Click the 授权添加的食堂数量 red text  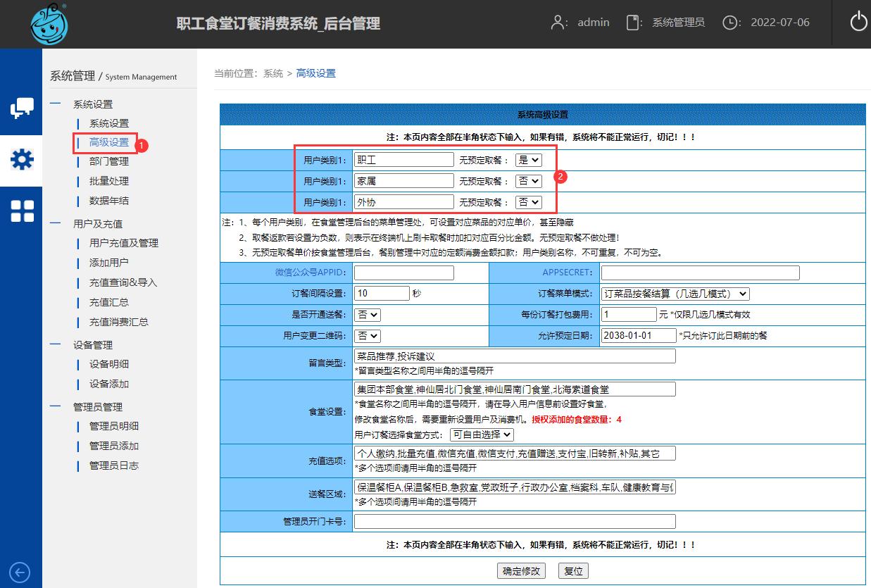(x=577, y=420)
